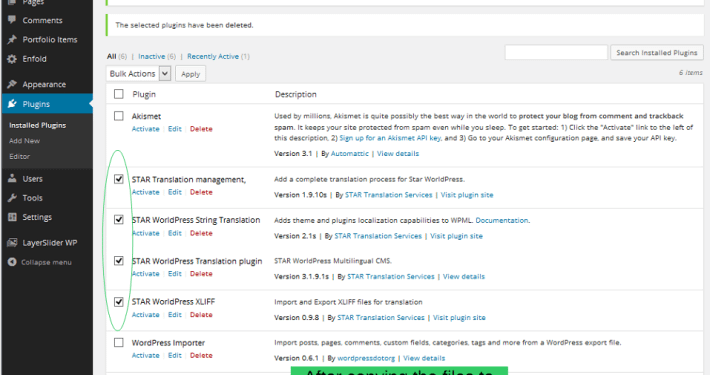Show the Recently Active plugins filter
This screenshot has width=710, height=375.
point(213,56)
